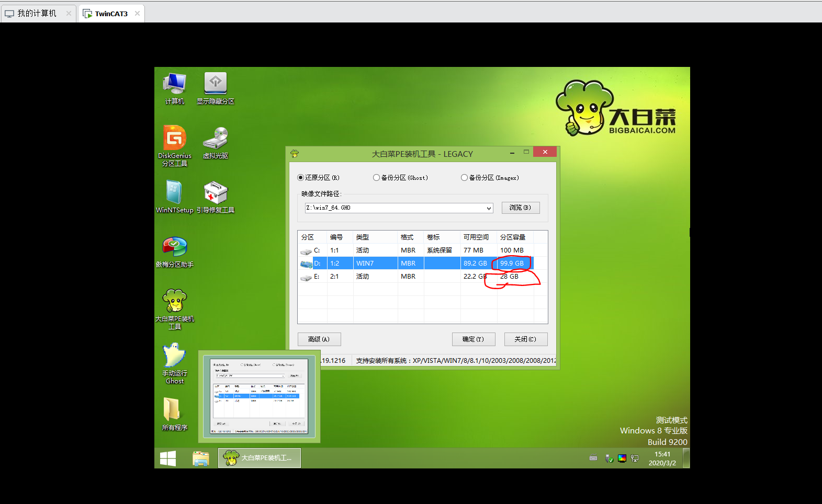Viewport: 822px width, 504px height.
Task: Open the 计算机 desktop icon
Action: point(175,88)
